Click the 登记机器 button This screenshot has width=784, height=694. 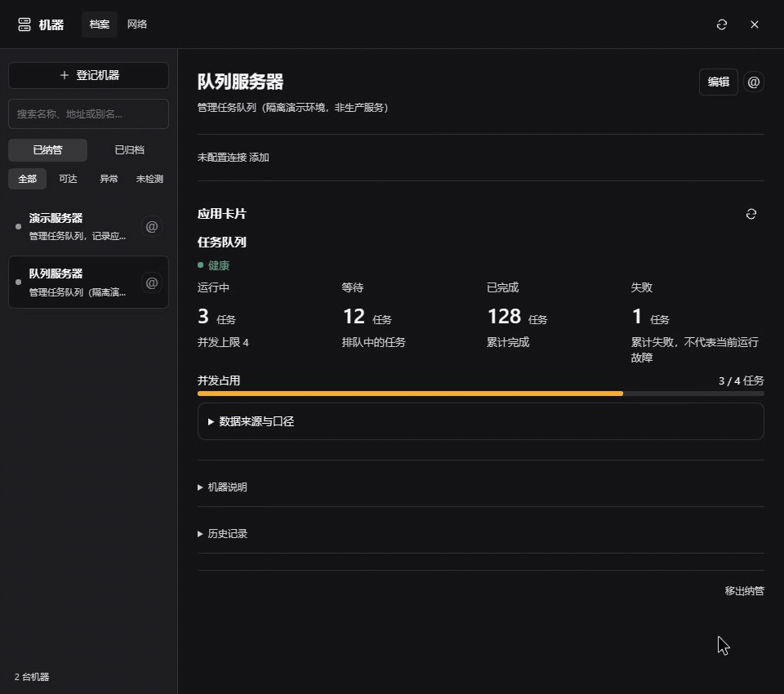point(88,75)
